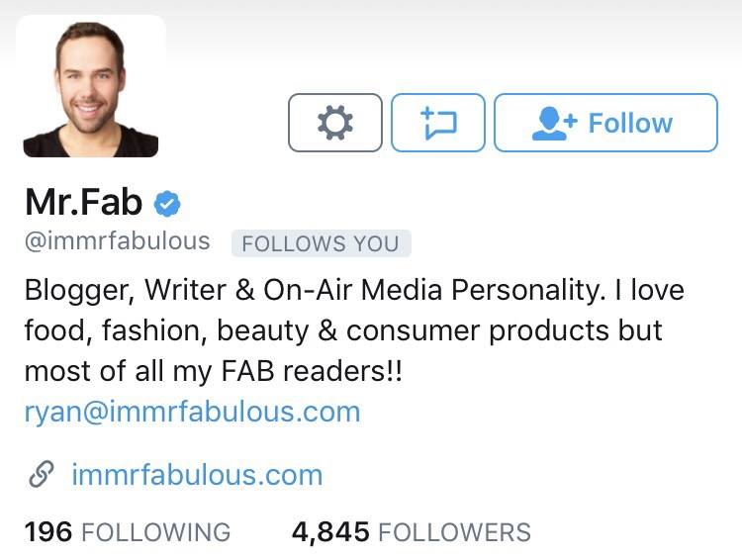Click the bio's first line about Blogger, Writer
Image resolution: width=742 pixels, height=560 pixels.
tap(354, 291)
